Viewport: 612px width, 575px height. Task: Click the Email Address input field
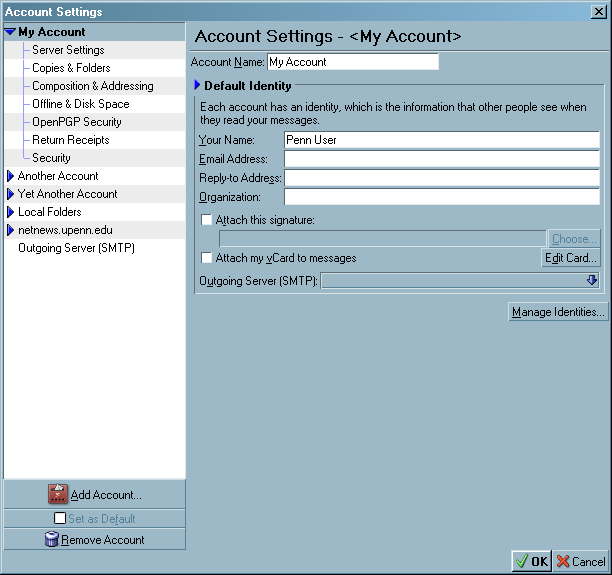coord(441,159)
